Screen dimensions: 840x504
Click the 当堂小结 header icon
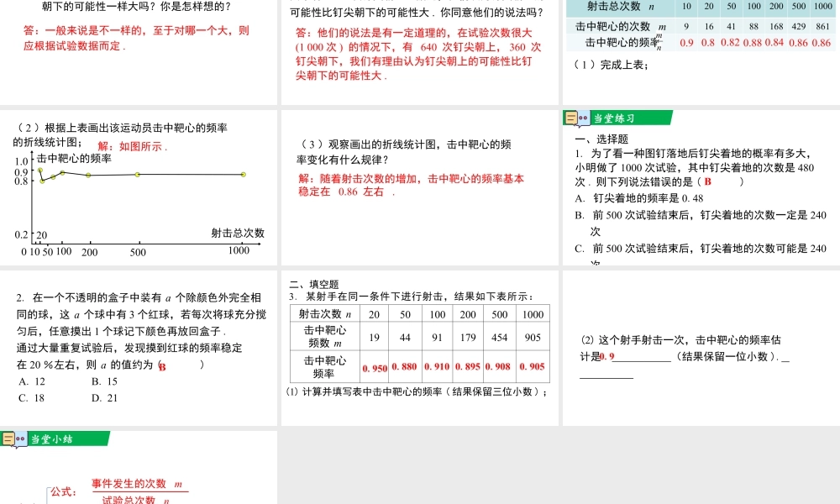pyautogui.click(x=10, y=438)
